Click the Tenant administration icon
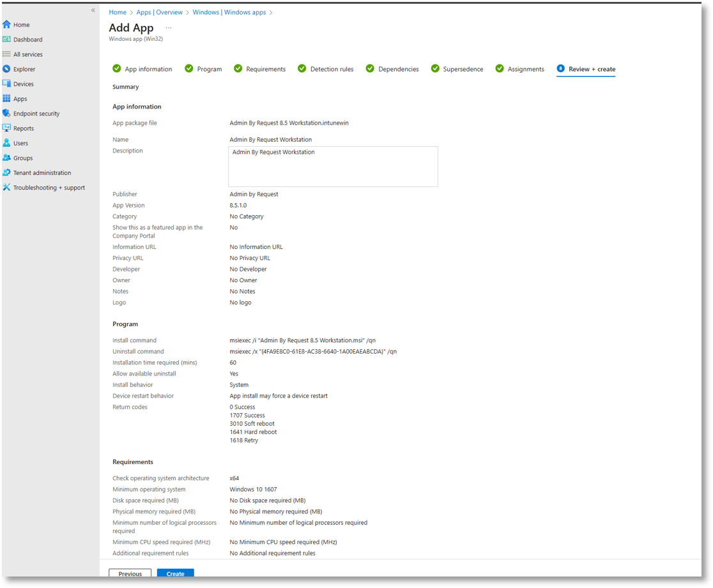 (6, 172)
